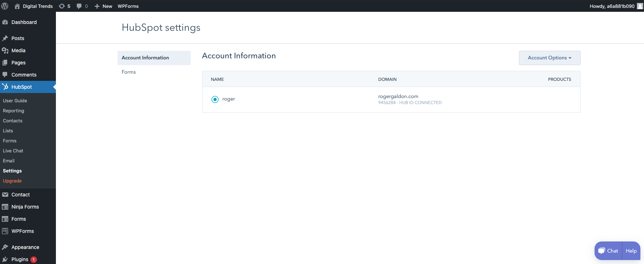
Task: Open Contacts in HubSpot submenu
Action: [x=13, y=121]
